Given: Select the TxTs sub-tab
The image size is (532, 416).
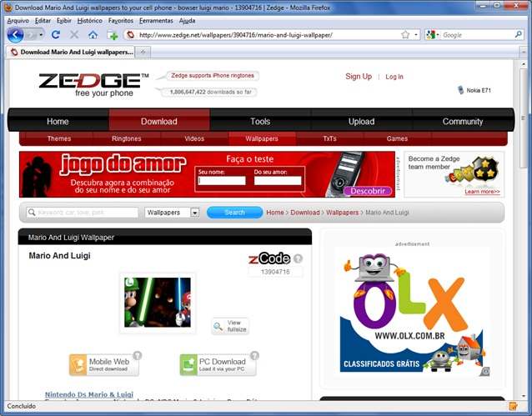Looking at the screenshot, I should click(329, 138).
